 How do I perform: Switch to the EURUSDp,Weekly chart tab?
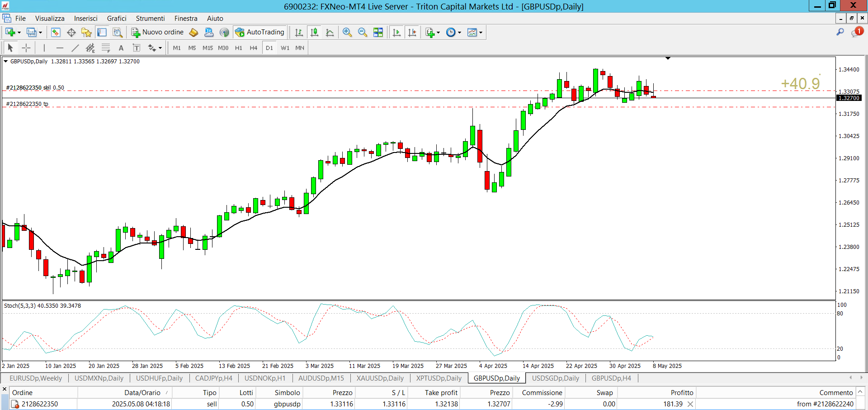coord(36,378)
